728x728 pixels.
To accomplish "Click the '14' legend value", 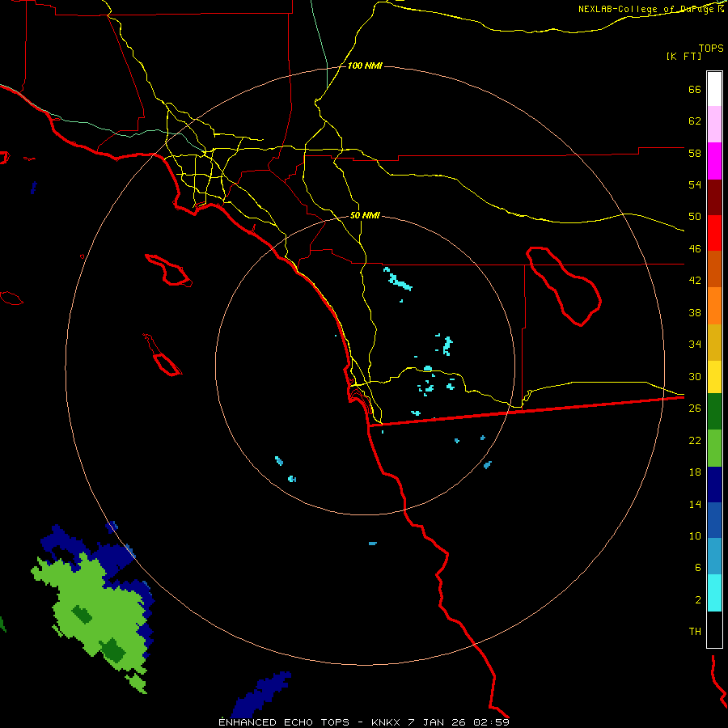I will pos(695,504).
